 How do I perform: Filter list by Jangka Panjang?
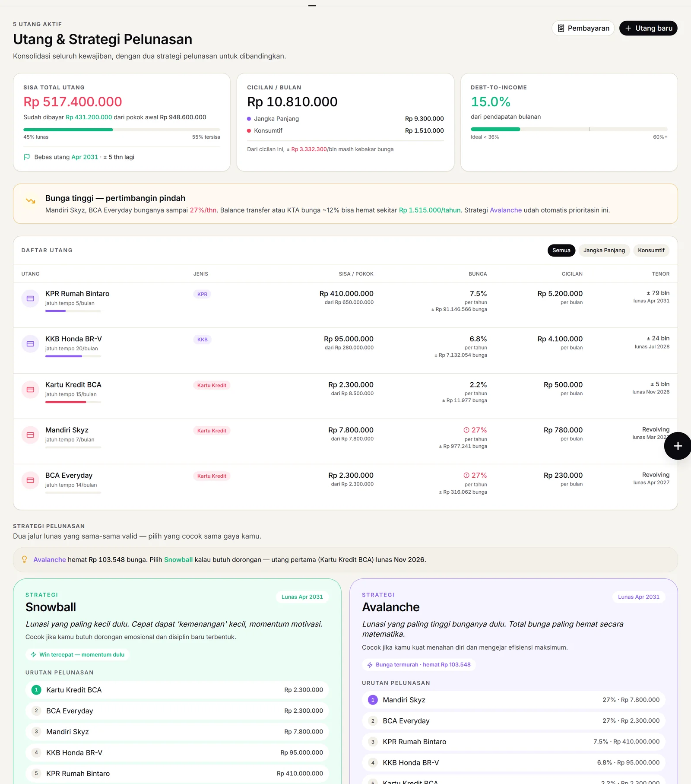[604, 251]
